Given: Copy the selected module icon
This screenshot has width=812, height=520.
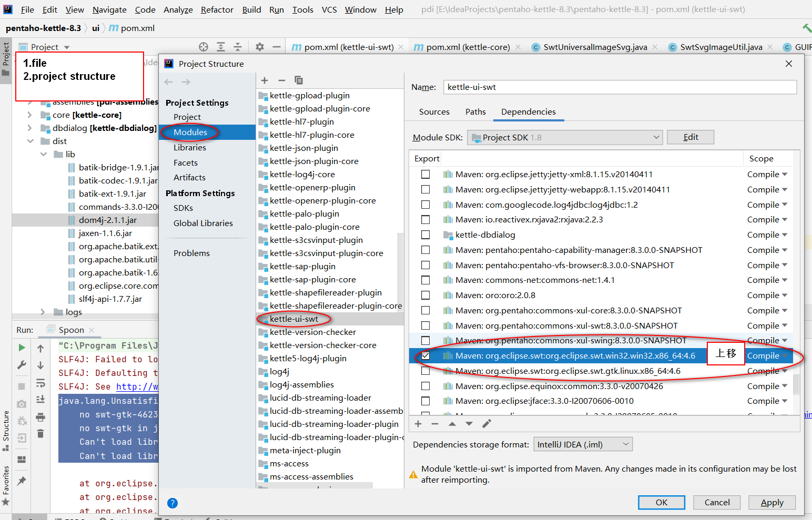Looking at the screenshot, I should click(299, 80).
